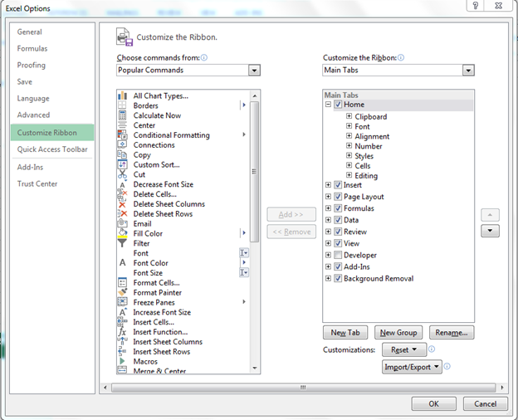Click OK to confirm options
This screenshot has height=420, width=518.
[434, 403]
